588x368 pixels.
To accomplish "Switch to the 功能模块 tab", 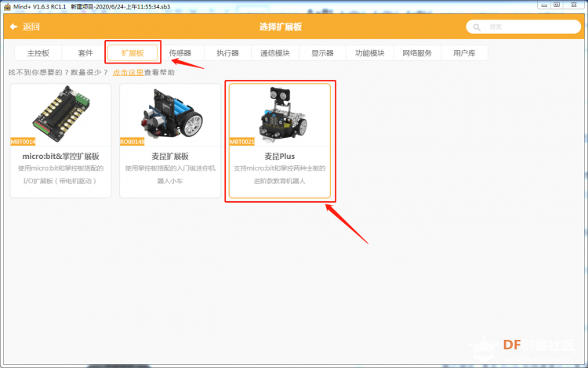I will pos(370,53).
